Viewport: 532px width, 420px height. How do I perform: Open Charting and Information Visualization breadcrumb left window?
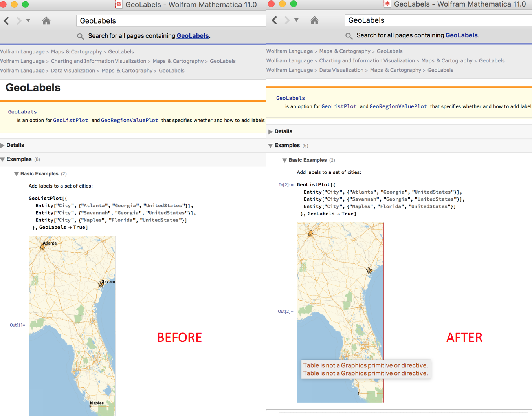coord(98,61)
